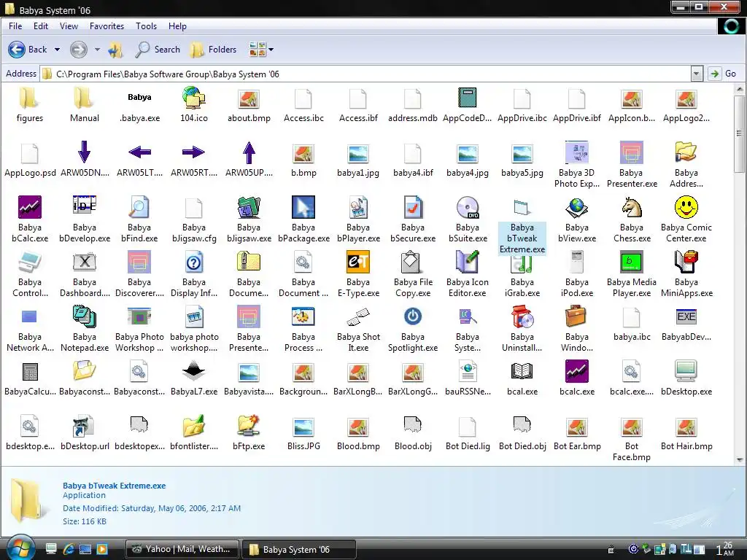
Task: Select Babya Chess.exe knight icon
Action: pos(632,208)
